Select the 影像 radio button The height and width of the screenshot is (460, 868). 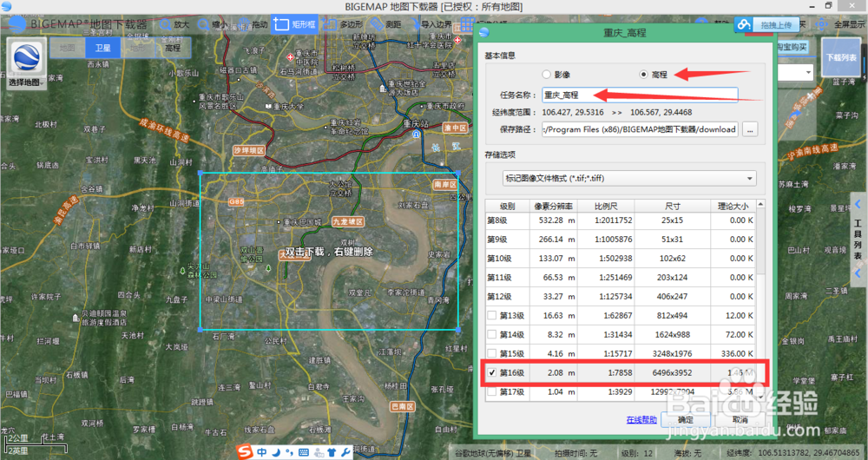click(x=547, y=74)
